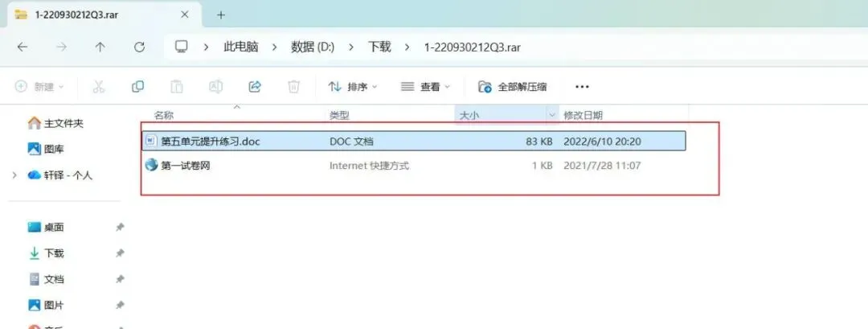The image size is (868, 329).
Task: Click the Cut scissors icon
Action: click(x=99, y=86)
